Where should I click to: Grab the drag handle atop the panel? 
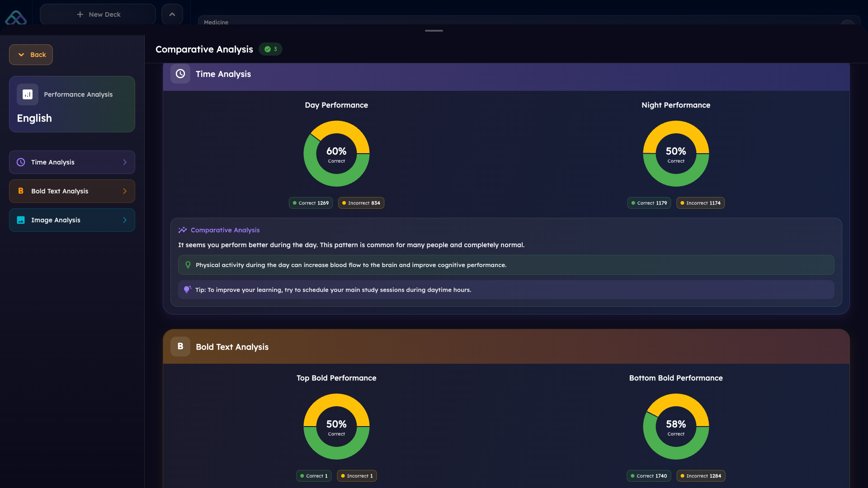[434, 31]
